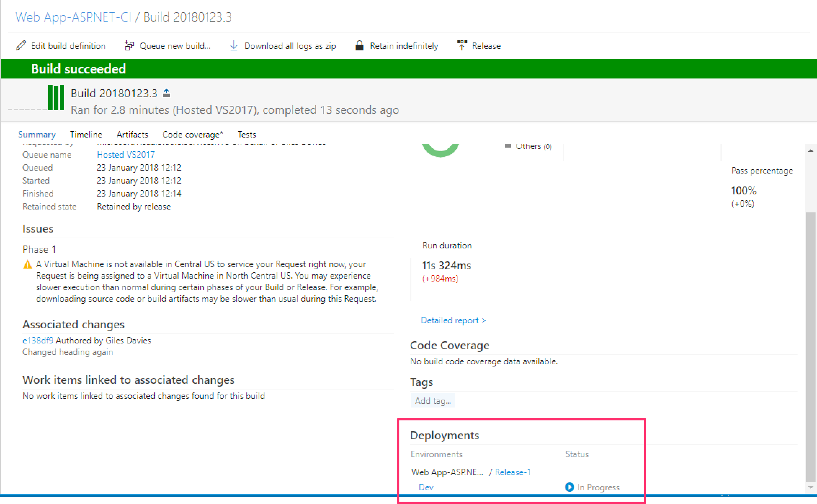The height and width of the screenshot is (504, 817).
Task: Select the Code coverage tab
Action: tap(192, 135)
